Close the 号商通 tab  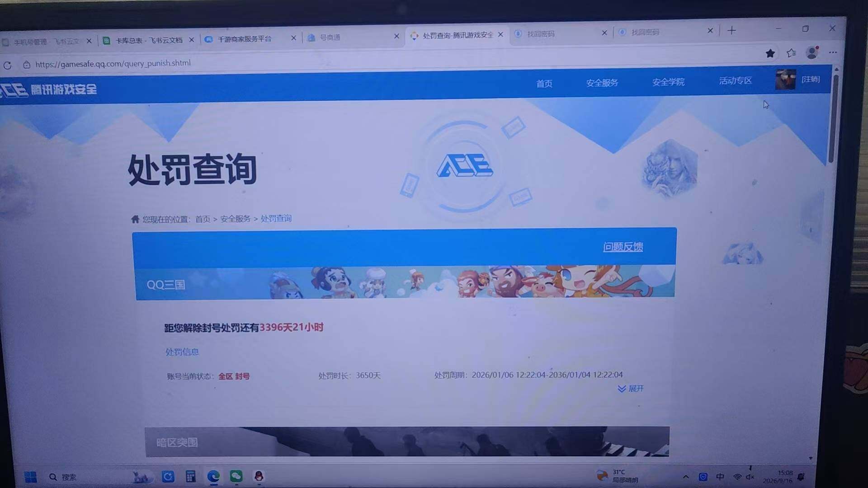pyautogui.click(x=396, y=36)
